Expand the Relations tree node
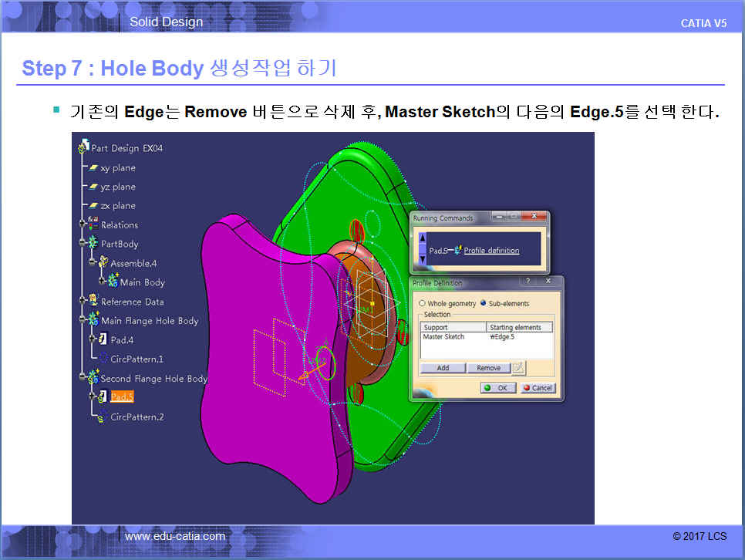 tap(83, 224)
